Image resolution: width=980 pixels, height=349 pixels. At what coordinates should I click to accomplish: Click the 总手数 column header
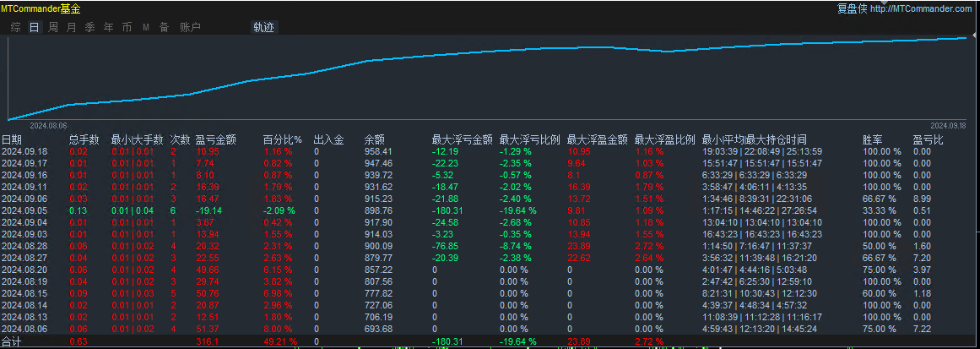pyautogui.click(x=84, y=139)
